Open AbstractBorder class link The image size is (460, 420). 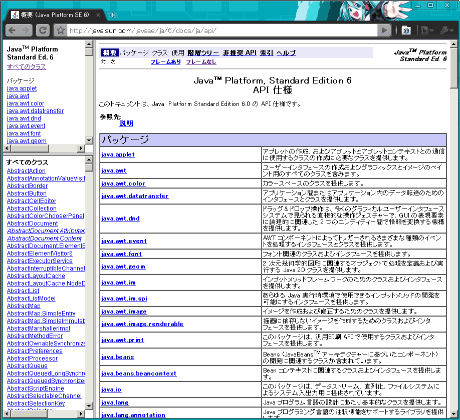click(27, 186)
